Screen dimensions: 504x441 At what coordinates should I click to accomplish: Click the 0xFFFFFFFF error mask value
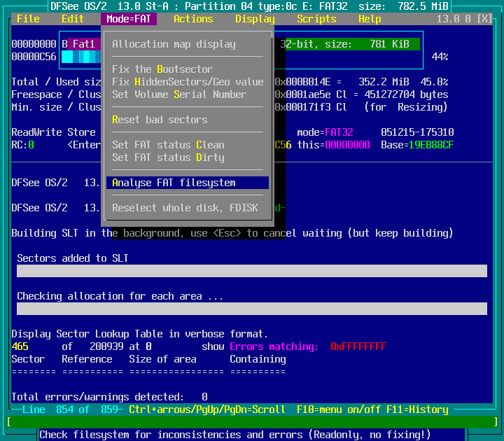(358, 346)
